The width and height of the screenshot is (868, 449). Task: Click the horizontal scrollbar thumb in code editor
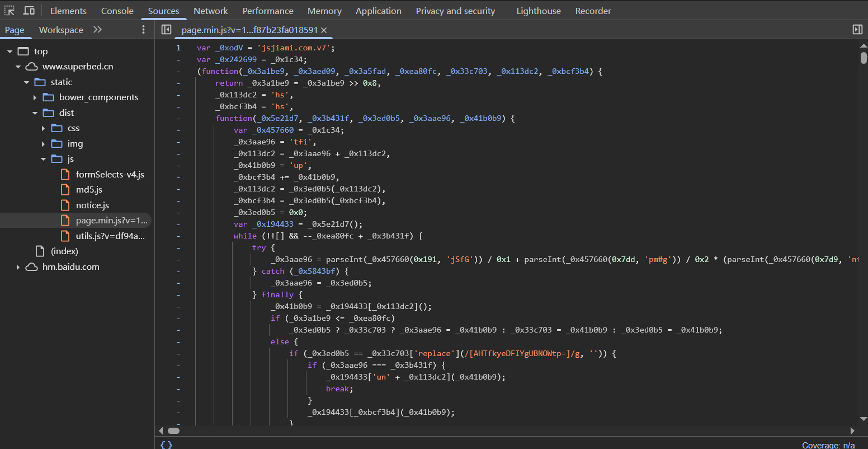(x=173, y=431)
